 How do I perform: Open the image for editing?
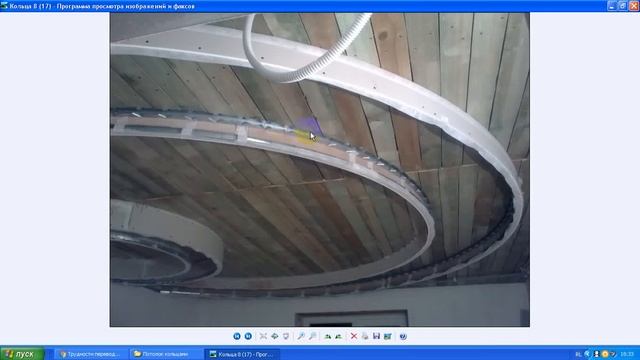tap(388, 336)
